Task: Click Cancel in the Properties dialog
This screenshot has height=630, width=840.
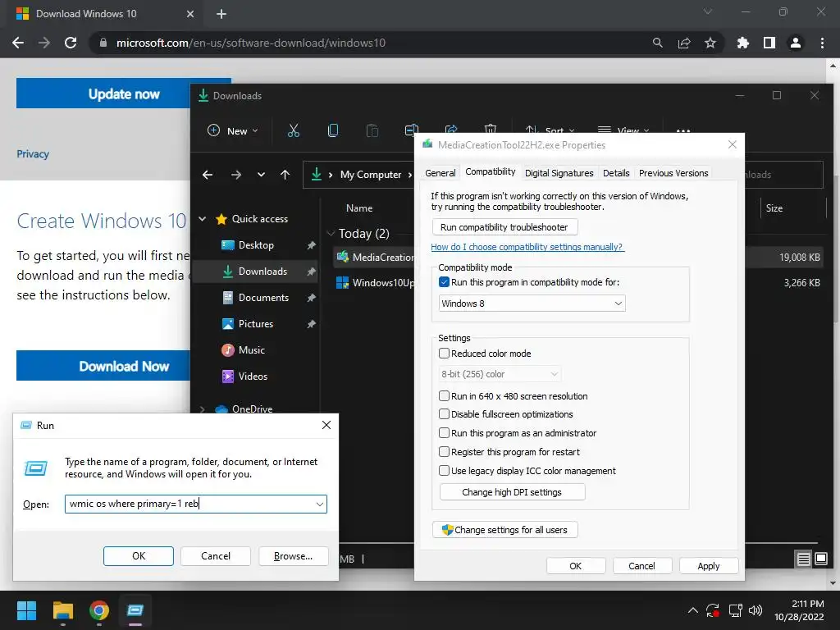Action: point(641,566)
